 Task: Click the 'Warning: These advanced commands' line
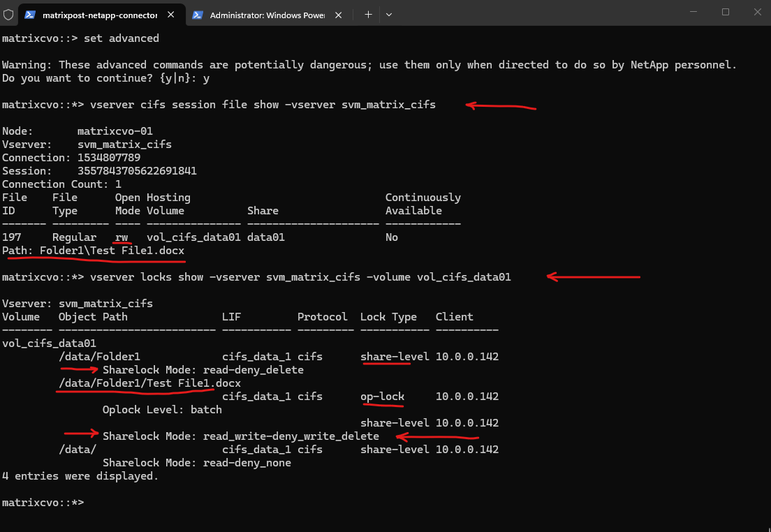click(x=369, y=65)
